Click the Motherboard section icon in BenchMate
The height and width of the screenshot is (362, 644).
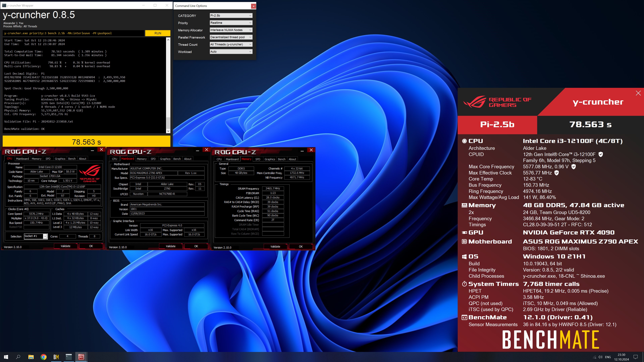(x=464, y=242)
